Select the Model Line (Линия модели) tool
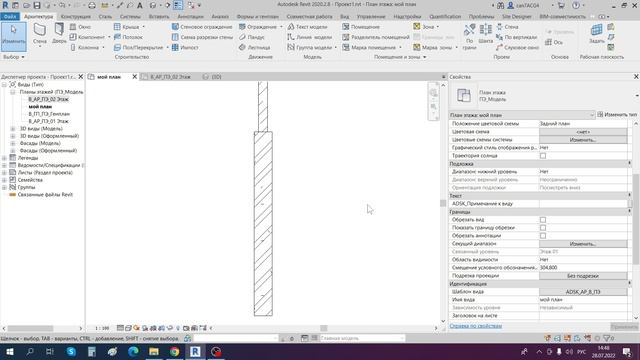This screenshot has height=360, width=640. tap(309, 37)
